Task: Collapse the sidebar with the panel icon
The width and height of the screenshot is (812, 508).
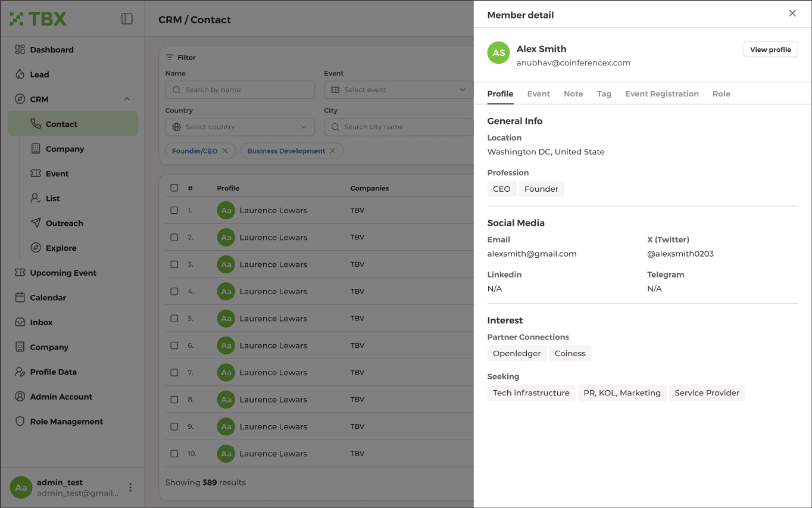Action: point(127,19)
